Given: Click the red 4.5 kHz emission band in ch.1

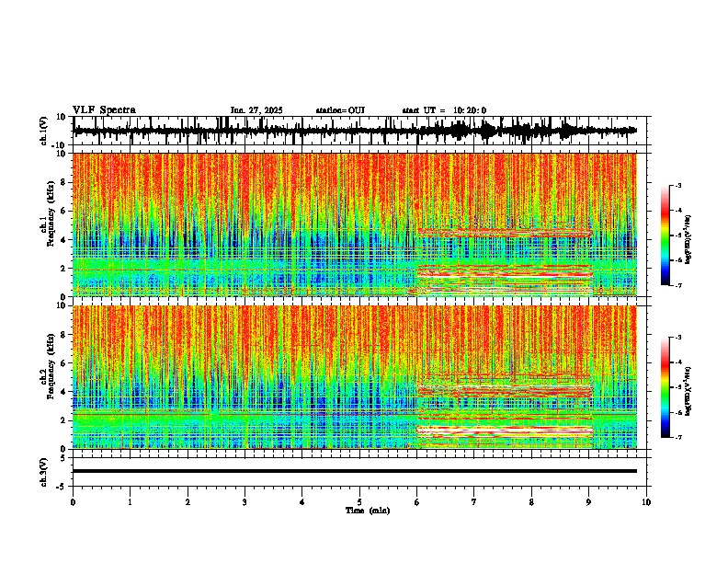Looking at the screenshot, I should point(505,233).
